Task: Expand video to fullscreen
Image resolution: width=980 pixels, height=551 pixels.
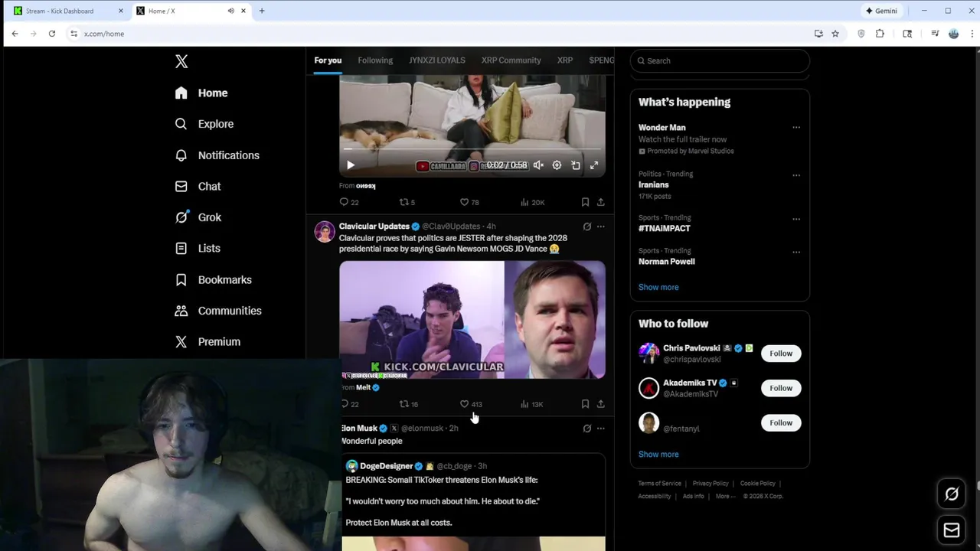Action: [594, 165]
